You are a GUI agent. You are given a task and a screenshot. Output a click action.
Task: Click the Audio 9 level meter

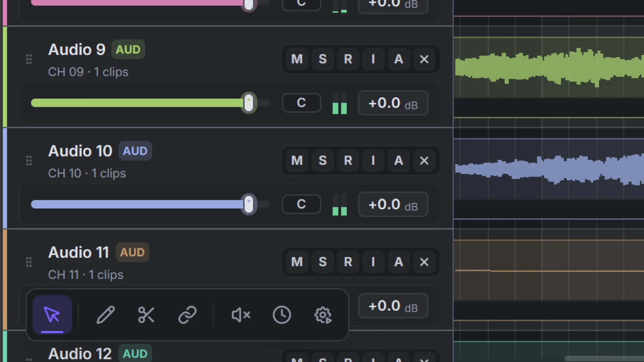click(x=339, y=103)
